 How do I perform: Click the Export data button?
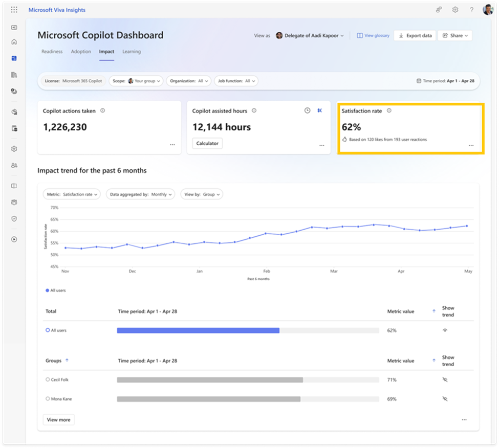pos(415,35)
